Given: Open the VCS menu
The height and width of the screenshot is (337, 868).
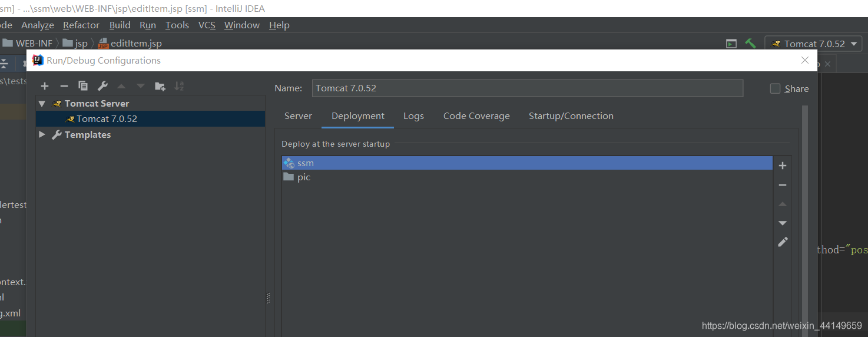Looking at the screenshot, I should (207, 25).
